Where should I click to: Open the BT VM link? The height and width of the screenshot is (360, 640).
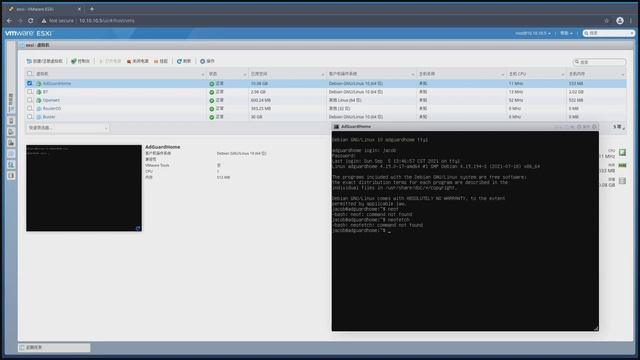(45, 92)
